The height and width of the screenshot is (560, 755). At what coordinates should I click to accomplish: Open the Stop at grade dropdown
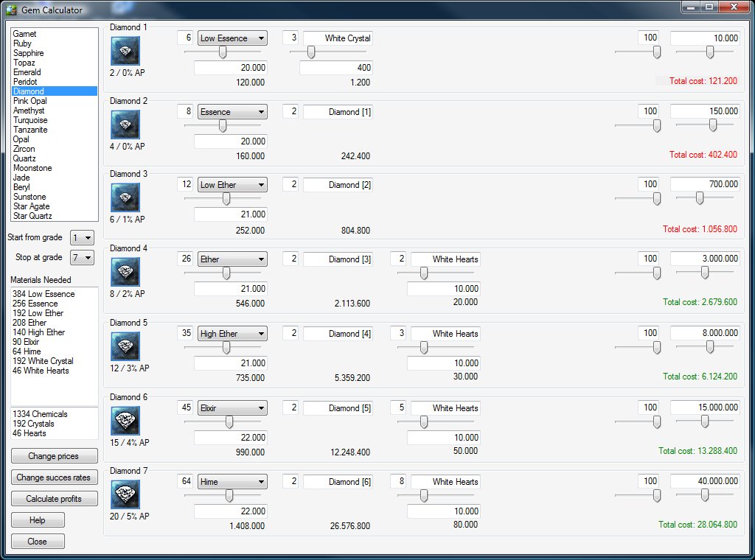(x=82, y=258)
